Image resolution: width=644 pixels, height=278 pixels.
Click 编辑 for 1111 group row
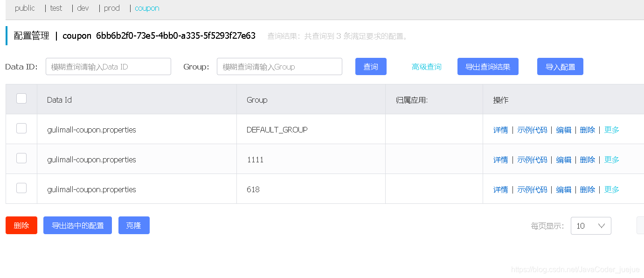[563, 160]
